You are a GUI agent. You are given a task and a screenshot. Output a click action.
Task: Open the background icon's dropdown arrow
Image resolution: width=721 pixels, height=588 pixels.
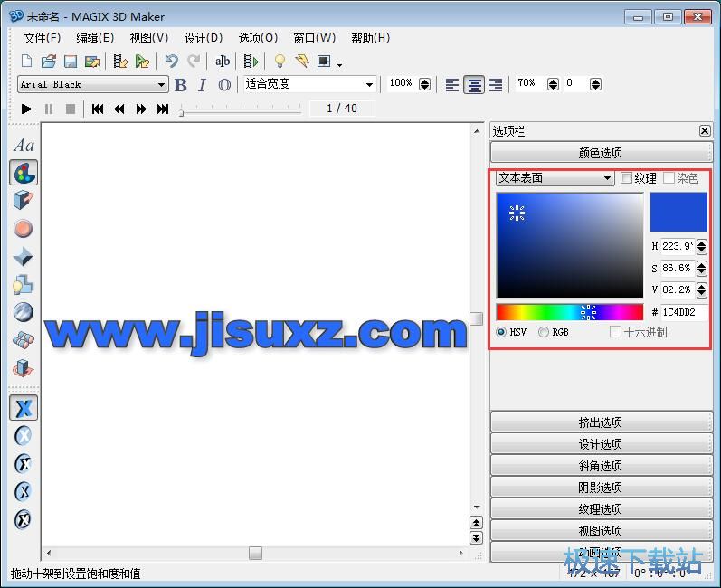click(339, 65)
